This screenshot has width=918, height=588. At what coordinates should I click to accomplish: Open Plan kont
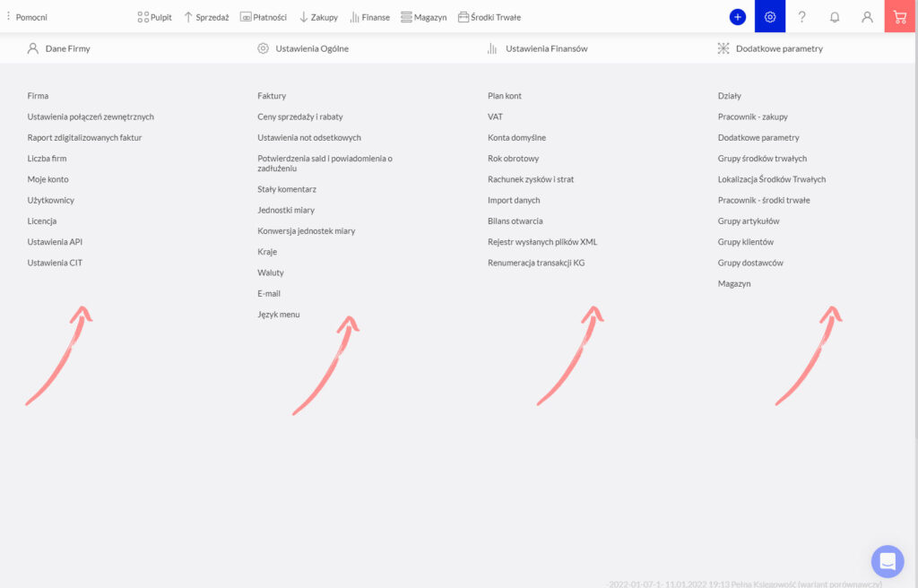click(505, 96)
